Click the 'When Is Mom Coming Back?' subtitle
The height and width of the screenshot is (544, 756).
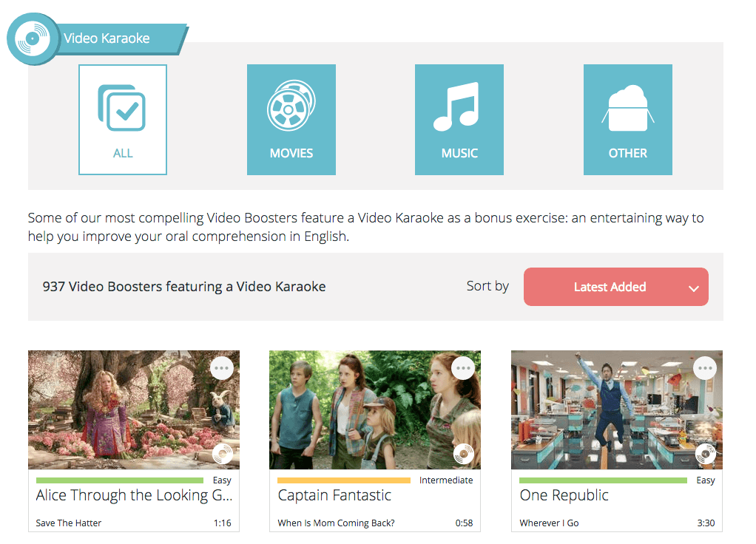(x=336, y=523)
